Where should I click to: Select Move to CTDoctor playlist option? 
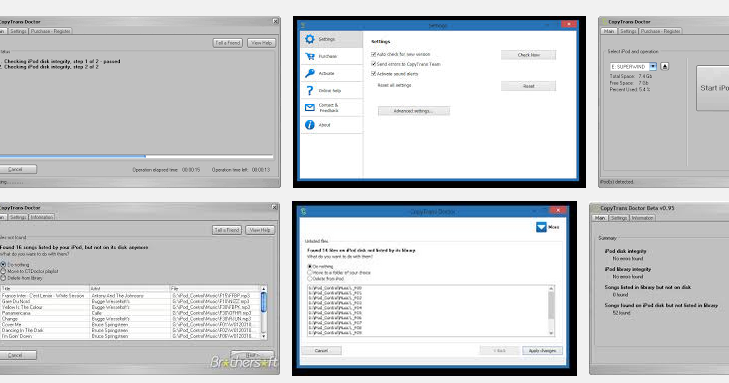click(x=3, y=271)
